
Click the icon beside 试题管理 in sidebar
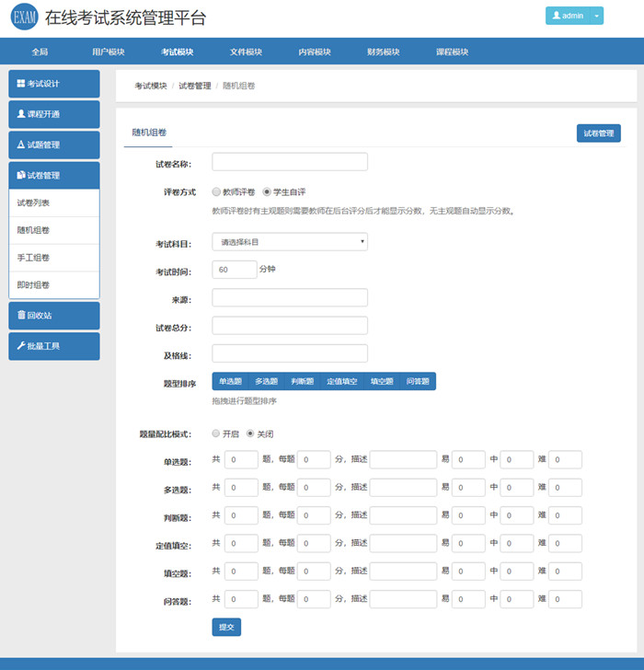click(x=21, y=144)
